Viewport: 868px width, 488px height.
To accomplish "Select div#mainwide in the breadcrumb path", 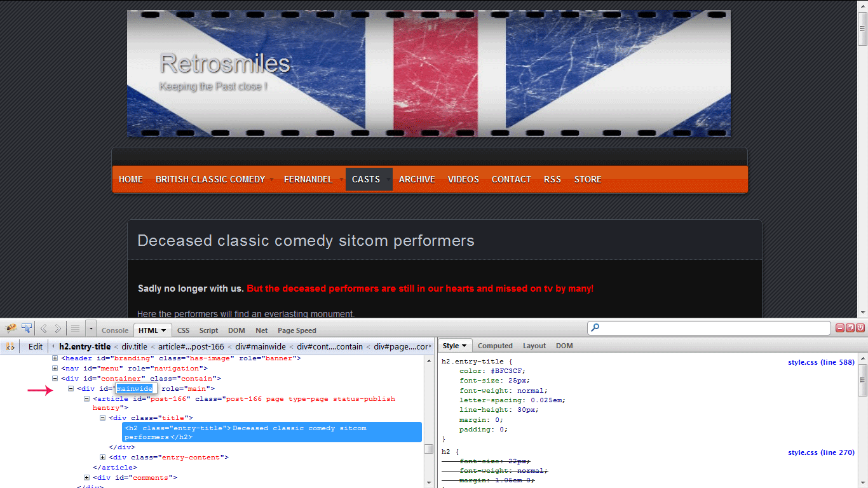I will click(x=261, y=346).
